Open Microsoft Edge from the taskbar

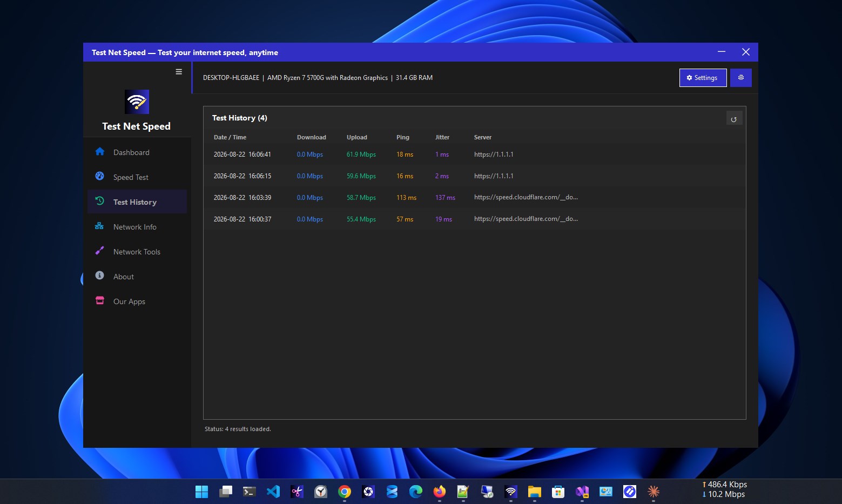click(x=416, y=492)
